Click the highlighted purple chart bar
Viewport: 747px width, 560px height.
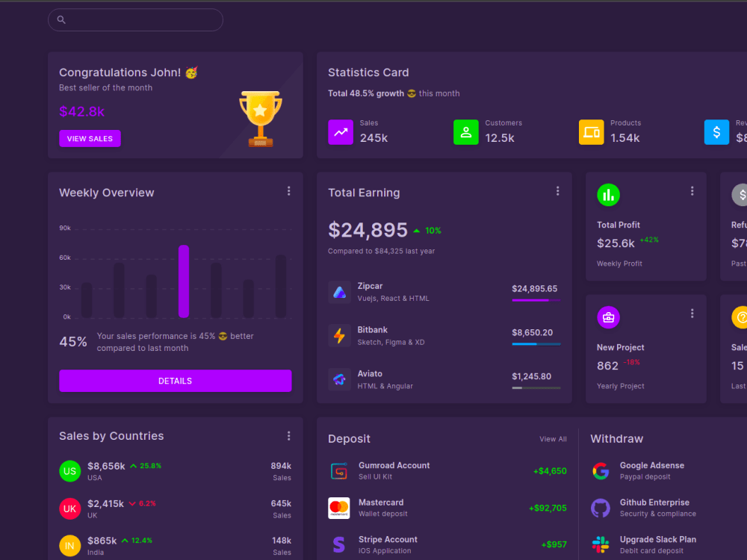184,281
